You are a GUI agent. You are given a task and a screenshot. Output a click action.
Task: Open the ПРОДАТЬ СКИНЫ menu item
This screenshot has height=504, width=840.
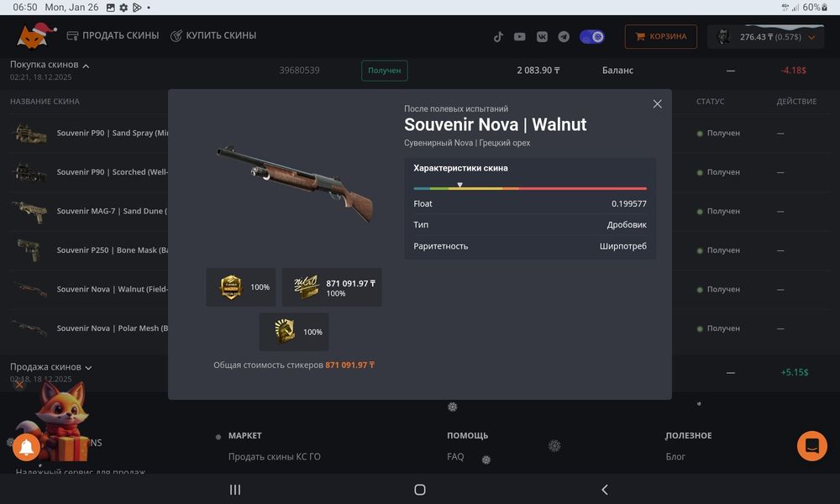113,35
